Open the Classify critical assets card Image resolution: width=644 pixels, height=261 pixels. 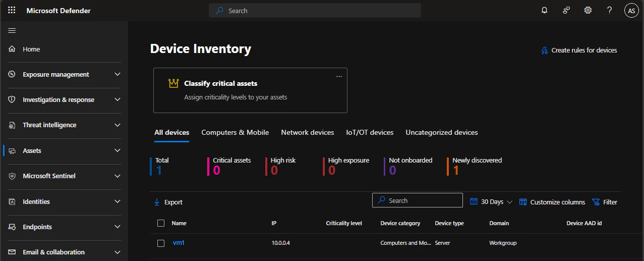(250, 90)
